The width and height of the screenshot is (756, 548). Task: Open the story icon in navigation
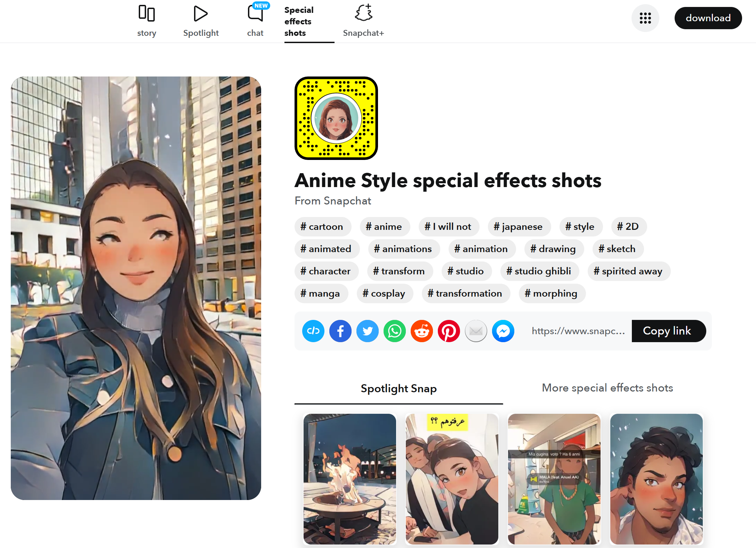click(146, 14)
